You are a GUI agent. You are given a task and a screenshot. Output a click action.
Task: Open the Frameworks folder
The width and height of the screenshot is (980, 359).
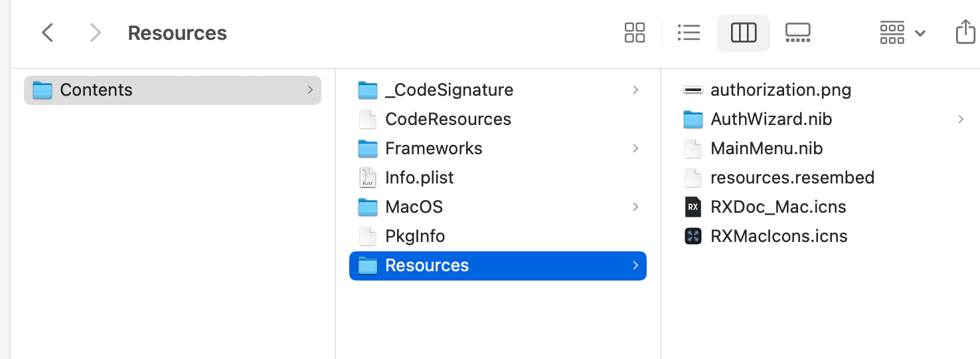coord(433,148)
